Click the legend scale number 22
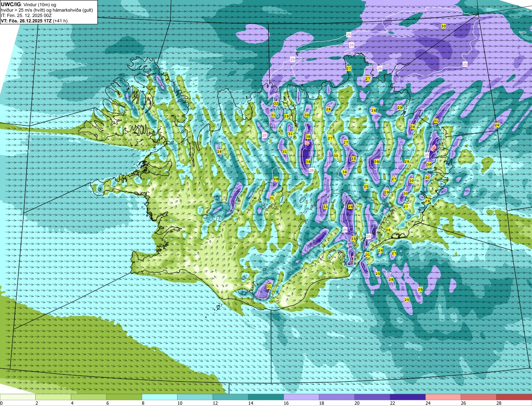 392,403
